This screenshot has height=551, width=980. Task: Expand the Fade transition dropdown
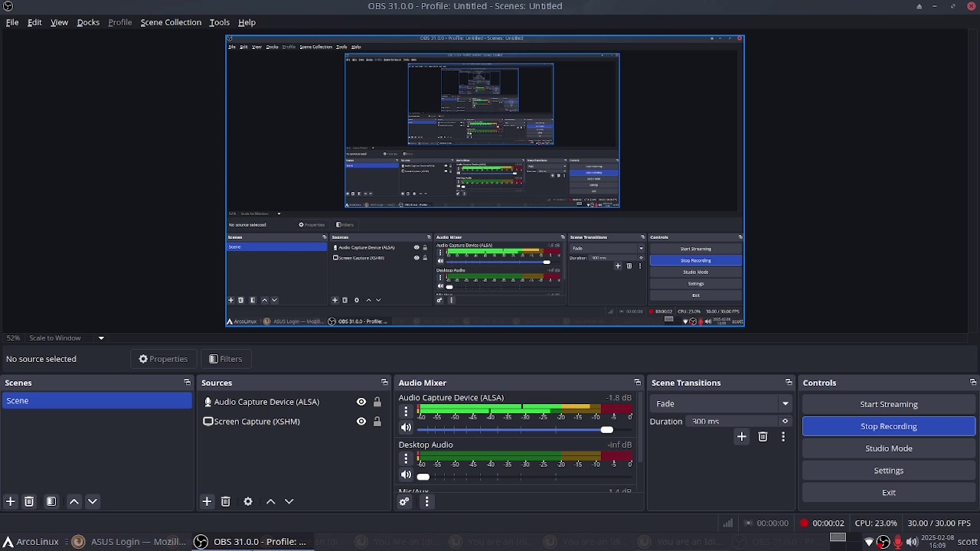785,403
